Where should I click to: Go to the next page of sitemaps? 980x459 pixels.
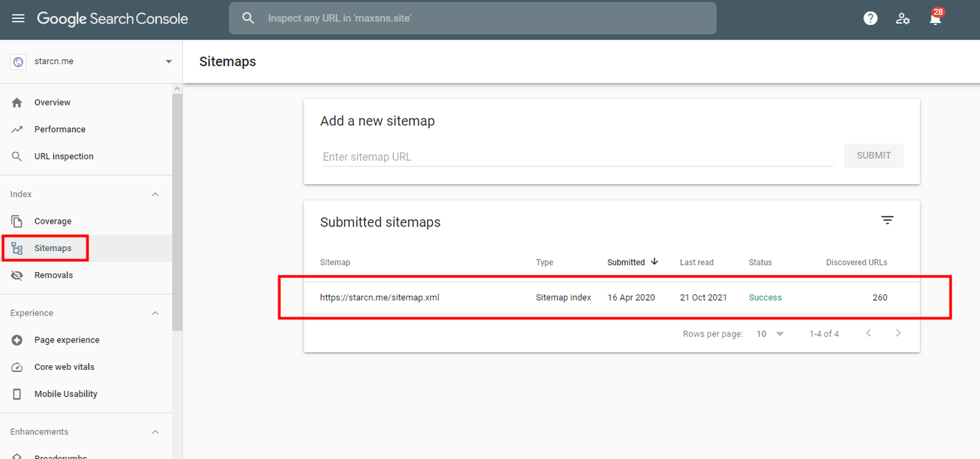[898, 333]
